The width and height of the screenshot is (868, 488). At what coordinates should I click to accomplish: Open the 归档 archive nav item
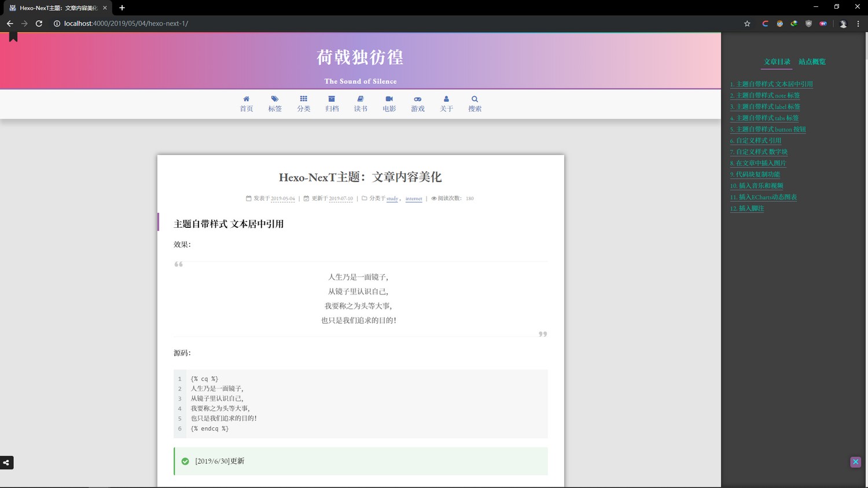(332, 104)
